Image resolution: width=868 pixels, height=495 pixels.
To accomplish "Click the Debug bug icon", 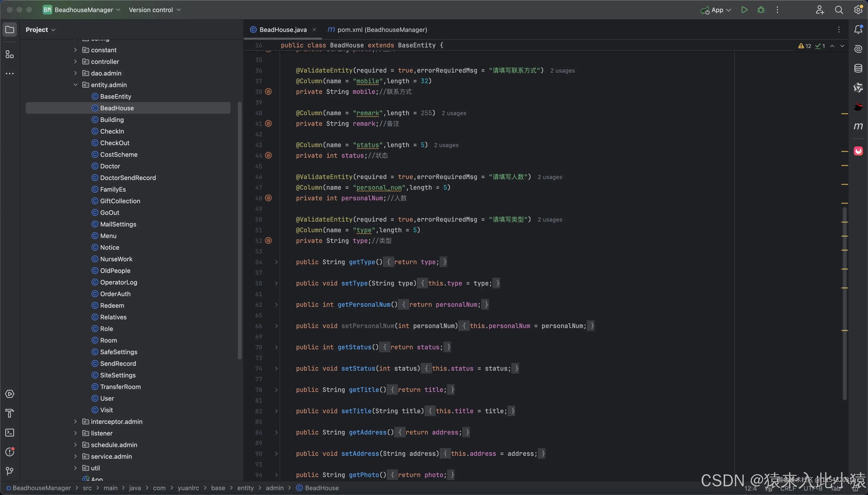I will pos(761,10).
